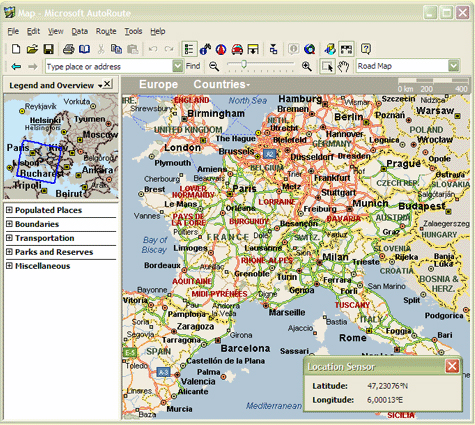
Task: Open the Route menu
Action: click(x=106, y=31)
